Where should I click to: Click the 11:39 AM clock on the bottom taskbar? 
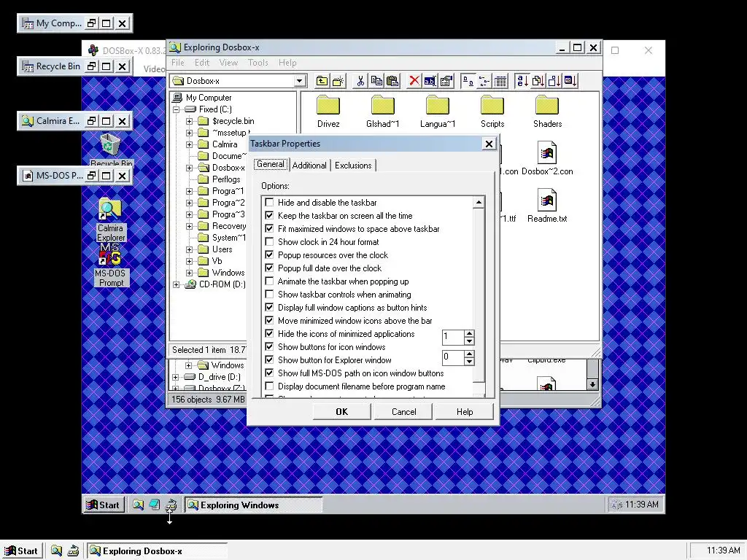tap(723, 551)
